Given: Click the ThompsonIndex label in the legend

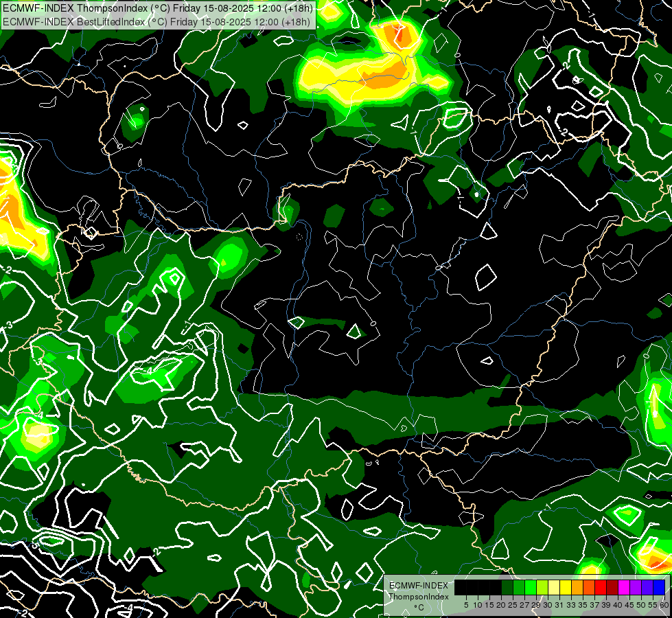Looking at the screenshot, I should point(419,597).
